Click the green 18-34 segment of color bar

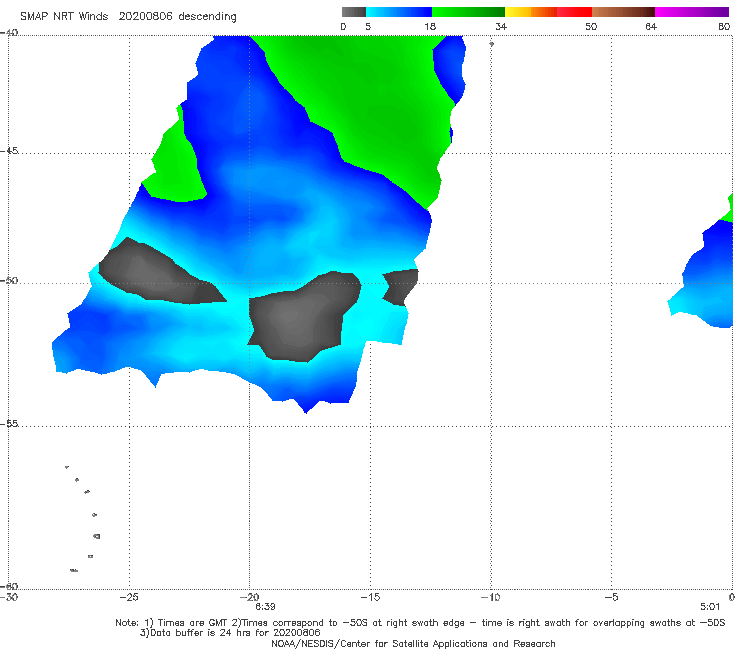tap(468, 12)
